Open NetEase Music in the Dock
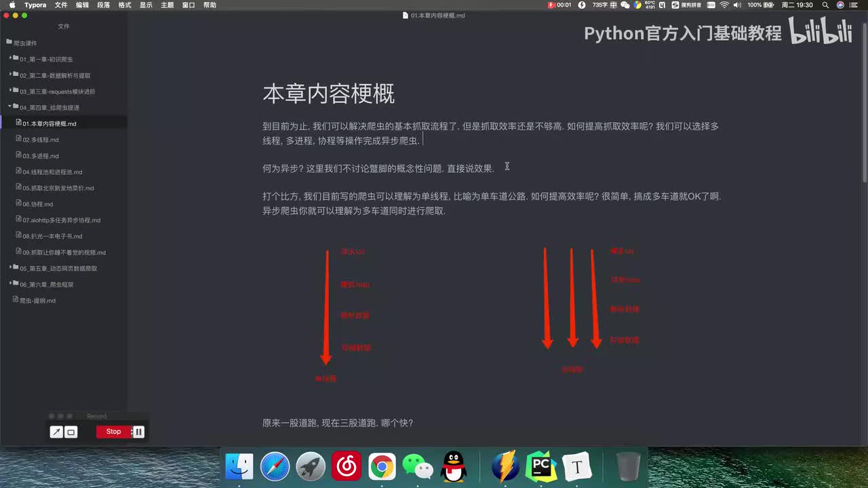Viewport: 868px width, 488px height. tap(347, 467)
